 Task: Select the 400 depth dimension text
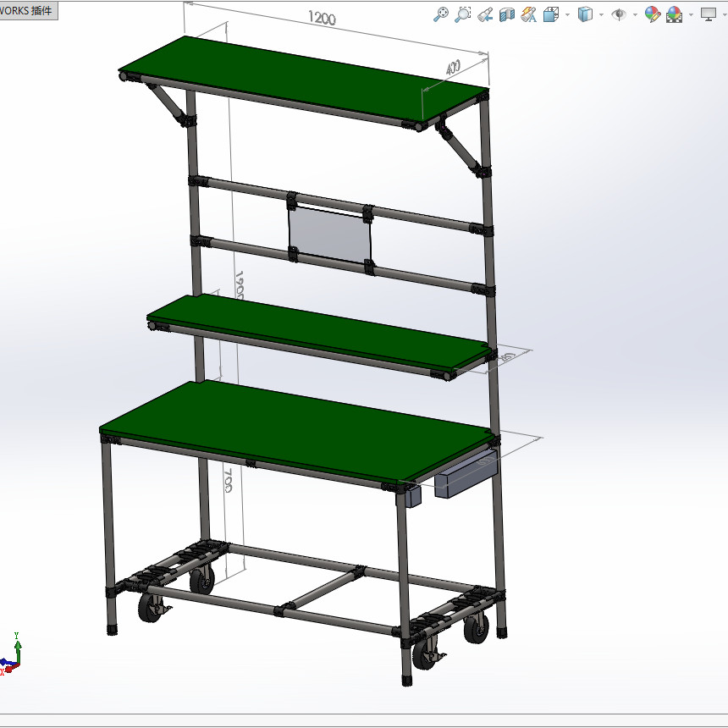453,68
